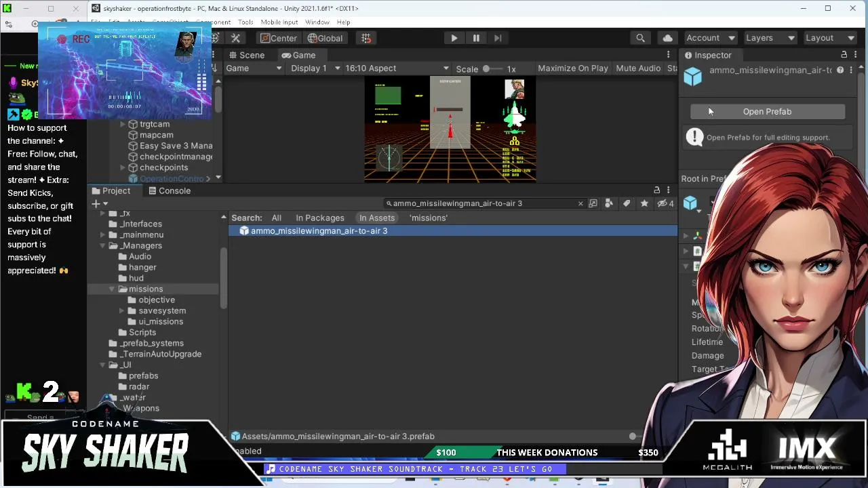868x488 pixels.
Task: Collapse the _UI folder
Action: (x=103, y=365)
